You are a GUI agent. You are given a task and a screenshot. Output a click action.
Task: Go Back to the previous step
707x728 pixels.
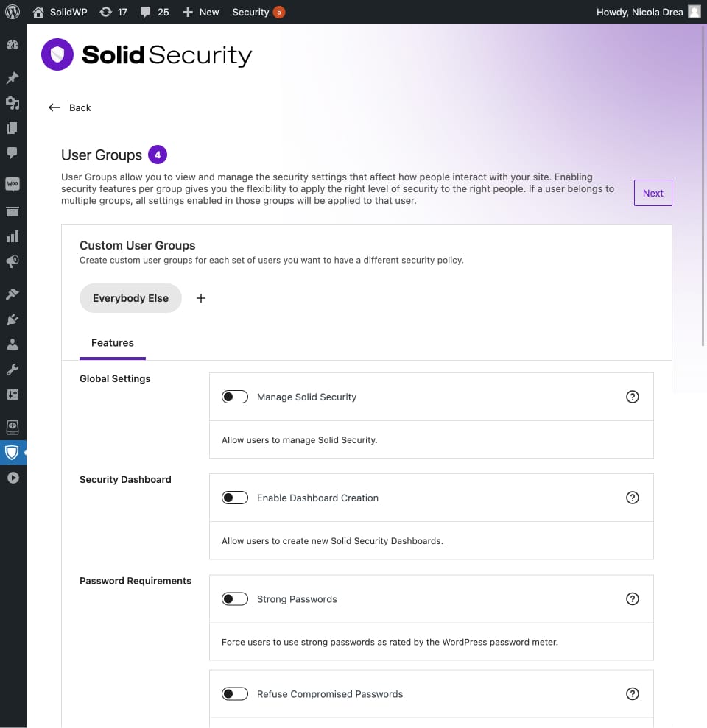click(70, 107)
